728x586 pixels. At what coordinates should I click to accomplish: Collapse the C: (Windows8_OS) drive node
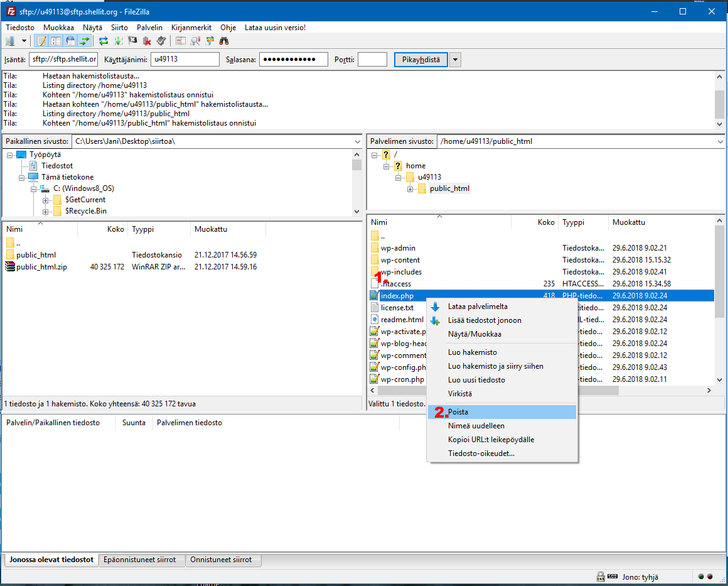pyautogui.click(x=33, y=189)
